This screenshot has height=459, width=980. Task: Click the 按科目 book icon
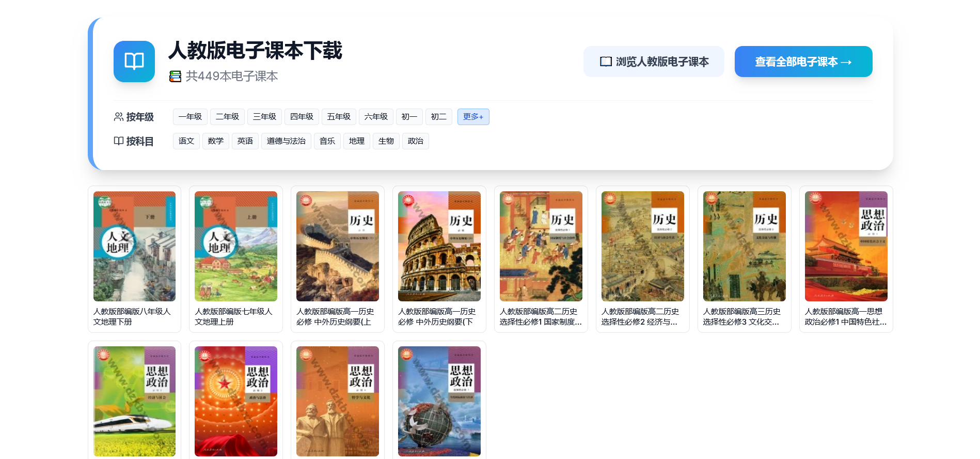[119, 141]
